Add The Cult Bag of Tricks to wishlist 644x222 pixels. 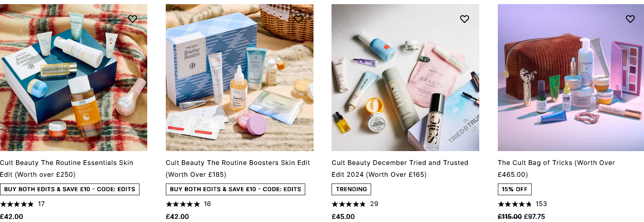[x=630, y=19]
